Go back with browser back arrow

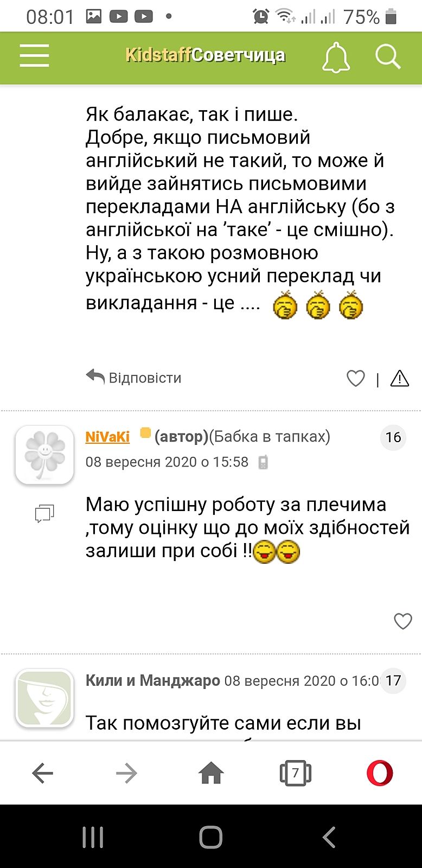42,773
